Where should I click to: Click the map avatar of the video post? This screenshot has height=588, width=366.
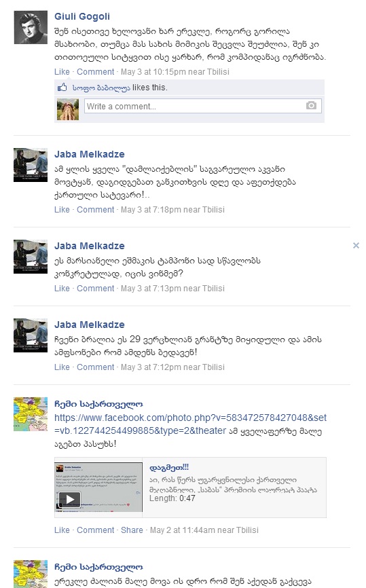pyautogui.click(x=31, y=414)
